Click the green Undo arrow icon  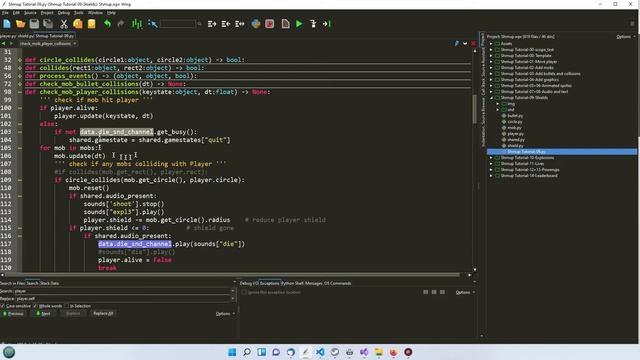[107, 24]
